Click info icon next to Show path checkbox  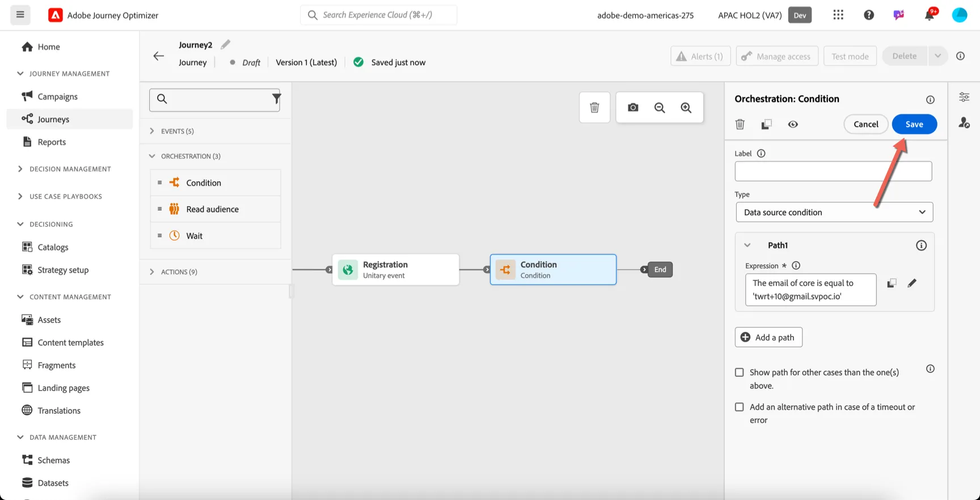930,369
